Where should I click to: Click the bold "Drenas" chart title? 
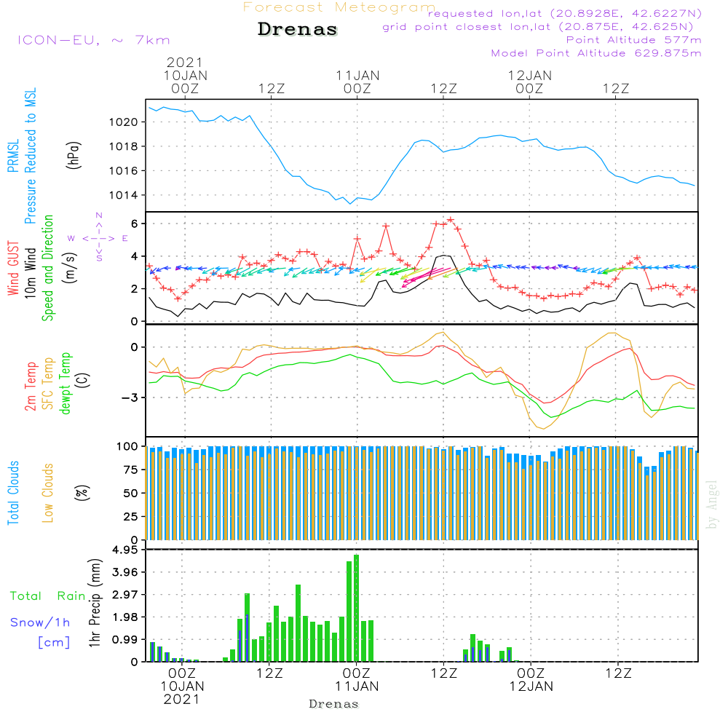tap(298, 29)
